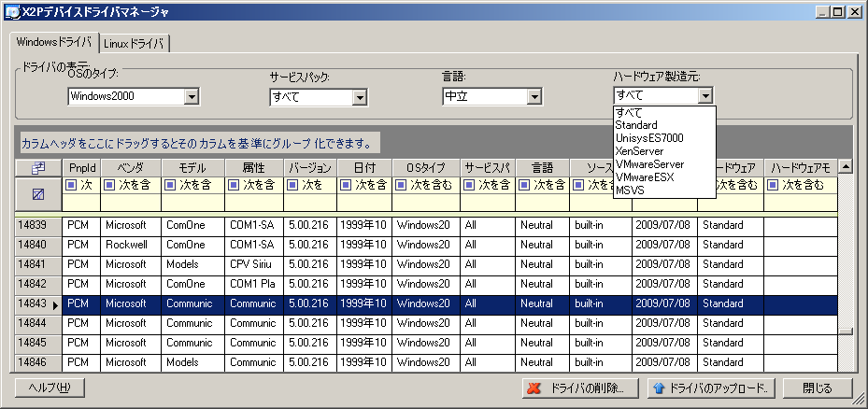Image resolution: width=868 pixels, height=409 pixels.
Task: Click the filter operator icon in バージョン column
Action: (292, 186)
